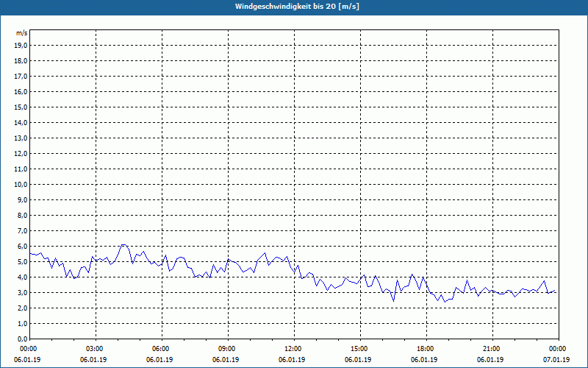Select the "12,0" y-axis label
This screenshot has height=368, width=588.
21,153
